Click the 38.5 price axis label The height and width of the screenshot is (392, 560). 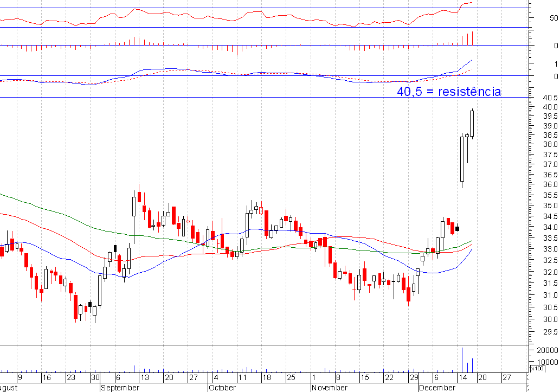point(550,135)
